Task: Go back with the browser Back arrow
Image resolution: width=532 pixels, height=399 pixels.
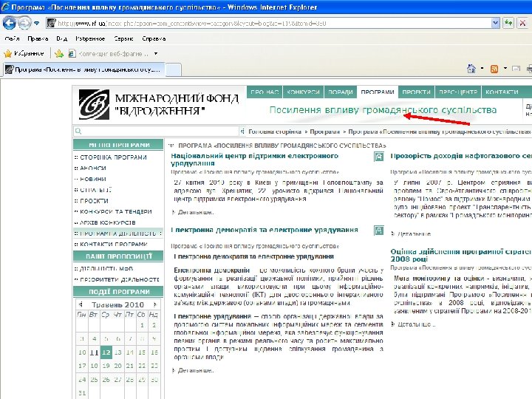Action: tap(9, 23)
